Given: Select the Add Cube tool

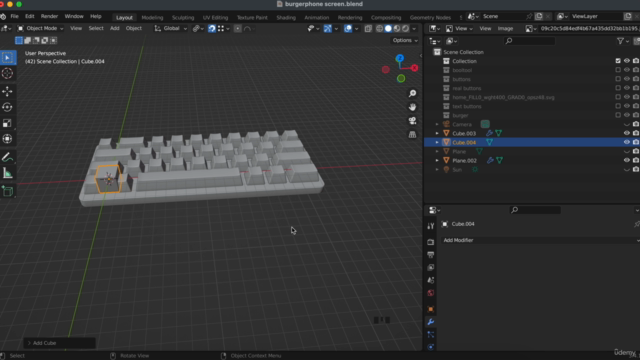Looking at the screenshot, I should (7, 191).
